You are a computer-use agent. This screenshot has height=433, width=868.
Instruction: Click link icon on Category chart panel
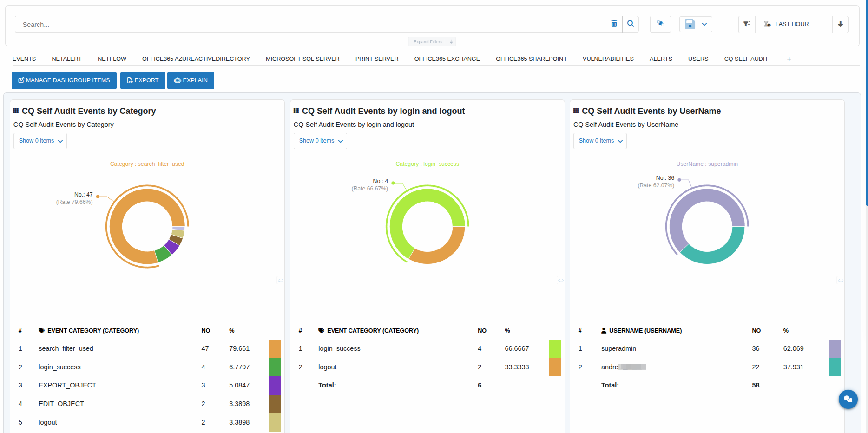click(281, 281)
